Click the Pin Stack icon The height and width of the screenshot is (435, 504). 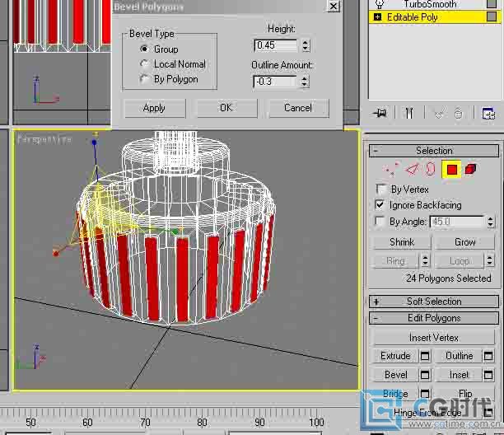point(380,113)
